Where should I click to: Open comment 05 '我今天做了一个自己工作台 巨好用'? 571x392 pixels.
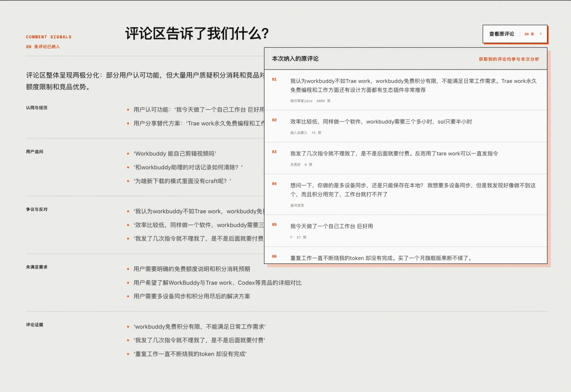406,231
